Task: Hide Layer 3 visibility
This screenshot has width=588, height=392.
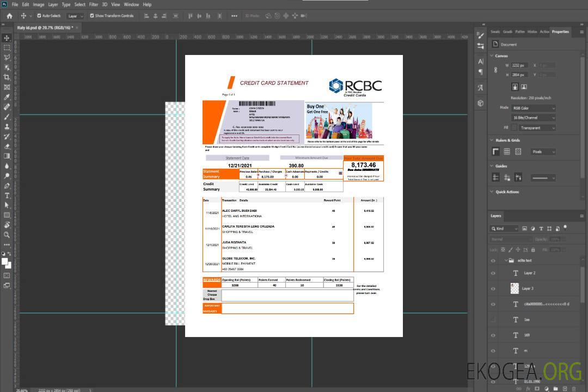Action: pos(493,289)
